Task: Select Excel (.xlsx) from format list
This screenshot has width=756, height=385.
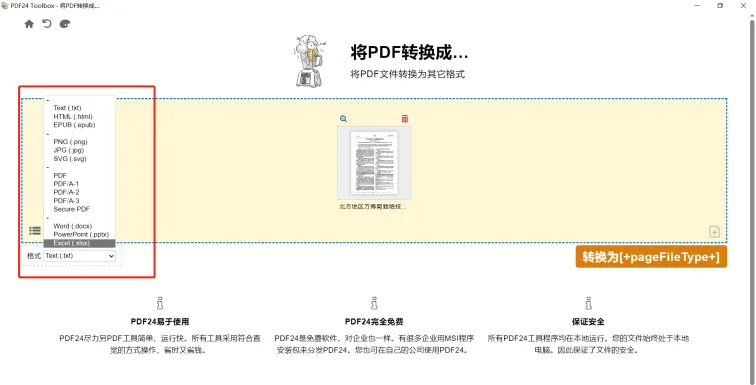Action: (80, 243)
